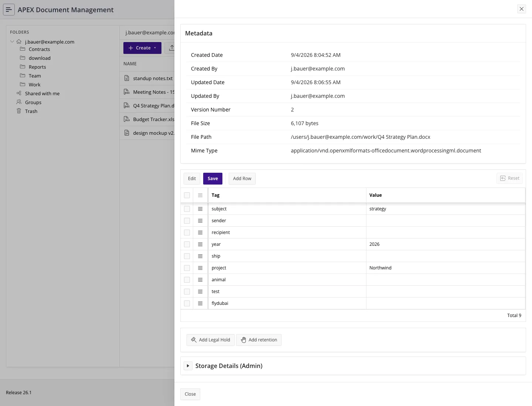
Task: Open the header row actions menu icon
Action: pos(200,195)
